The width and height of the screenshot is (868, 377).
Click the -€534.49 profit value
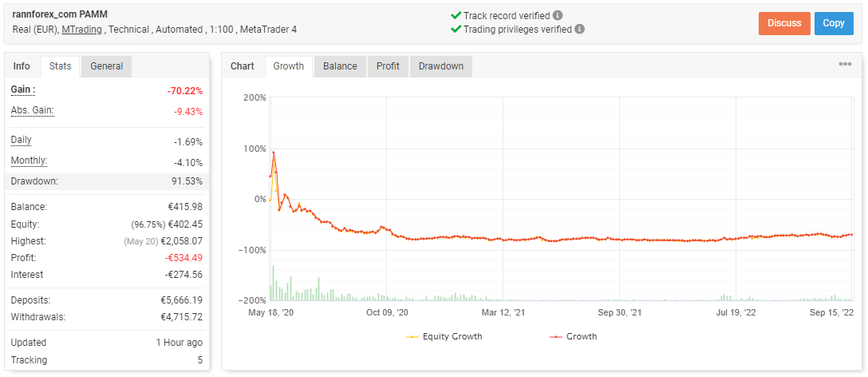coord(183,258)
